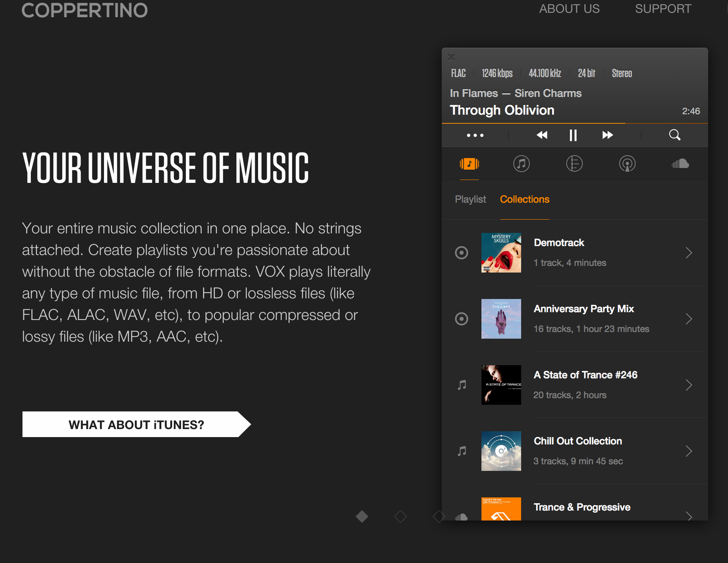Pause the current track
This screenshot has height=563, width=728.
point(573,135)
